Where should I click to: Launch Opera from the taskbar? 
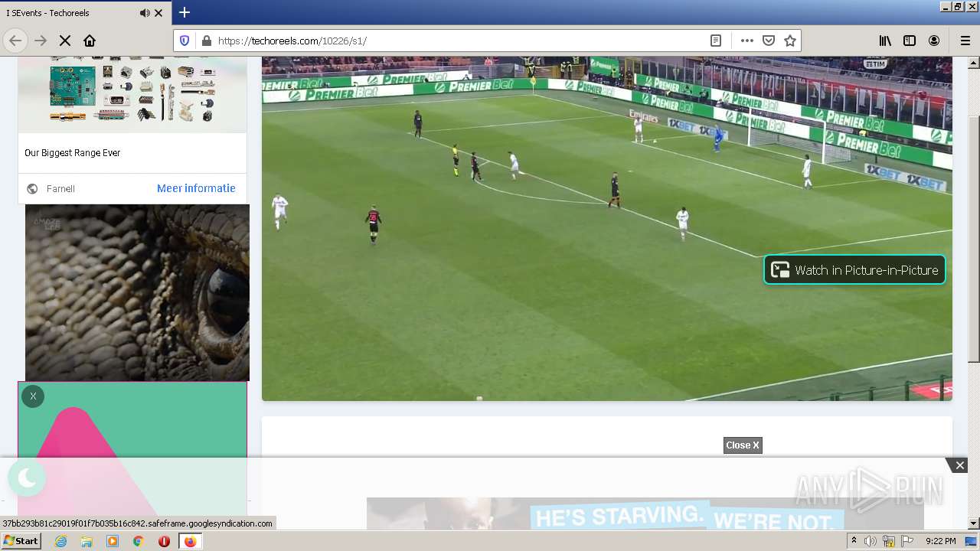(x=164, y=541)
